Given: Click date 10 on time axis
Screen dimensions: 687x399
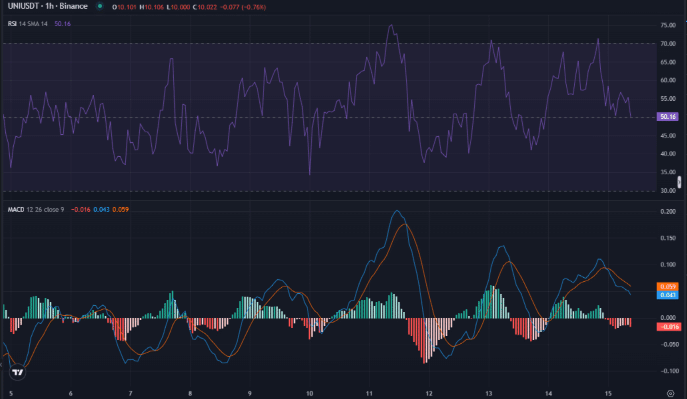Looking at the screenshot, I should [x=309, y=393].
